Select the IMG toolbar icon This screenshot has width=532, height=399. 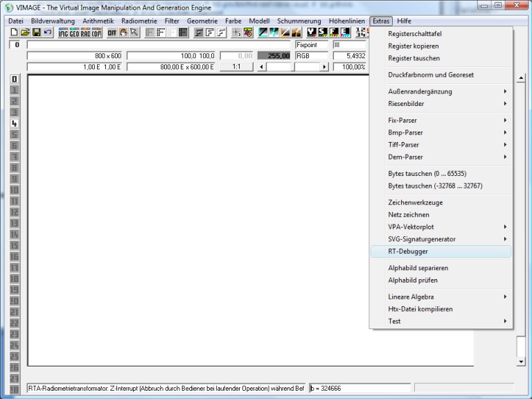point(63,33)
